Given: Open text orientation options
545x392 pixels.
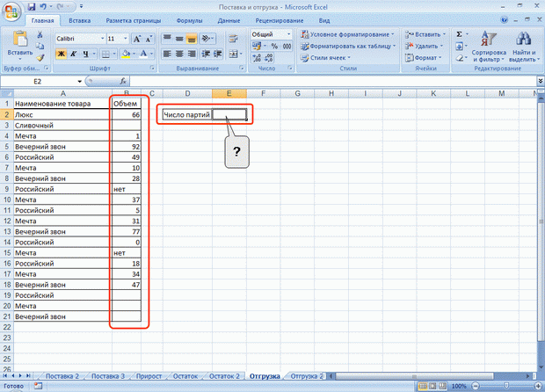Looking at the screenshot, I should (207, 38).
